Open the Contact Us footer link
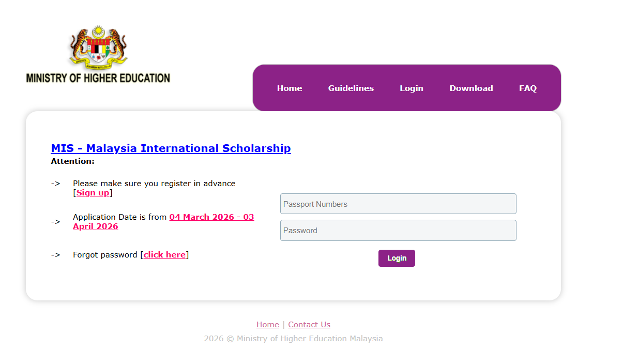The image size is (623, 364). pos(309,325)
